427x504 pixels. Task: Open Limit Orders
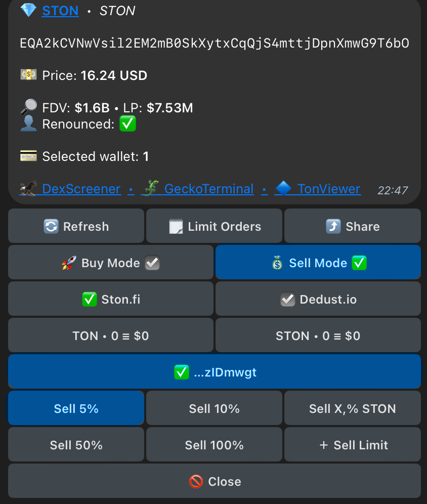215,226
